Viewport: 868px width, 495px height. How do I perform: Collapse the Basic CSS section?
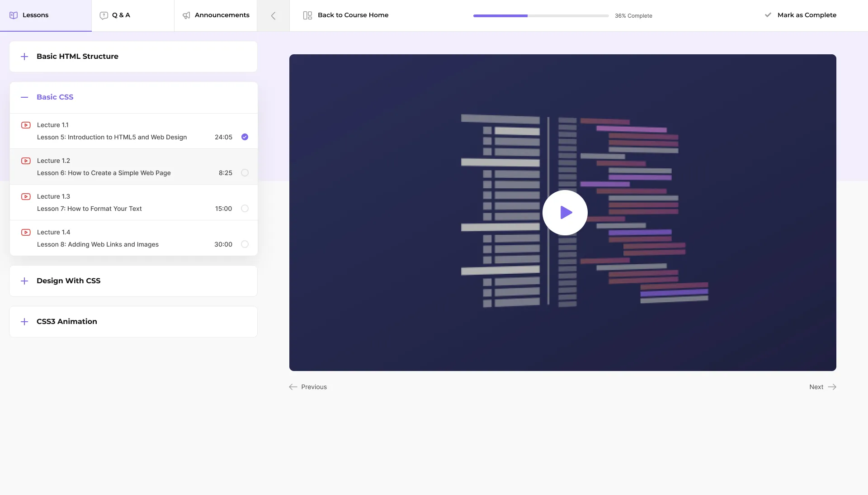click(x=133, y=97)
